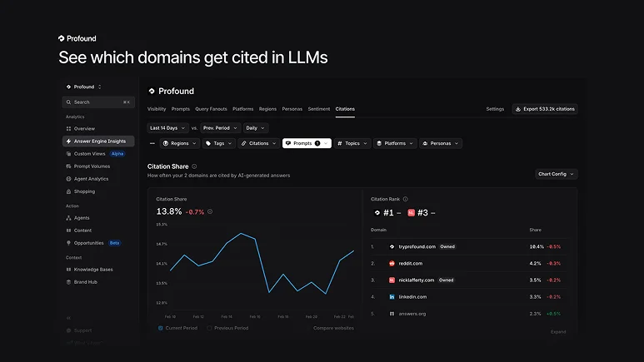Image resolution: width=644 pixels, height=362 pixels.
Task: Click the reddit.com domain icon
Action: [x=392, y=264]
